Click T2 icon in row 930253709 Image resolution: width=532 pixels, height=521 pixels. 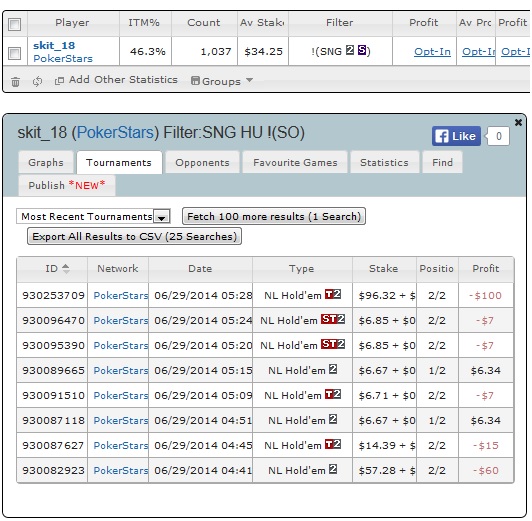(333, 294)
